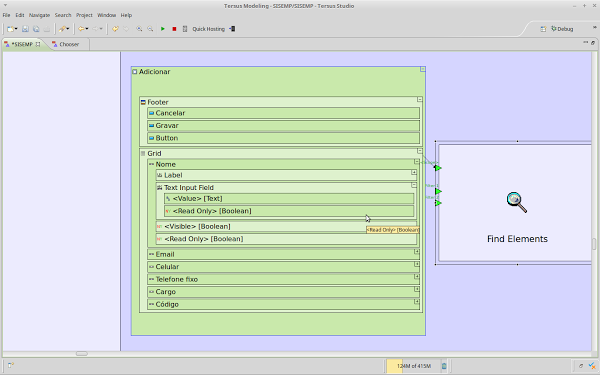Click the garbage collector trash icon
Viewport: 600px width, 375px height.
point(444,366)
